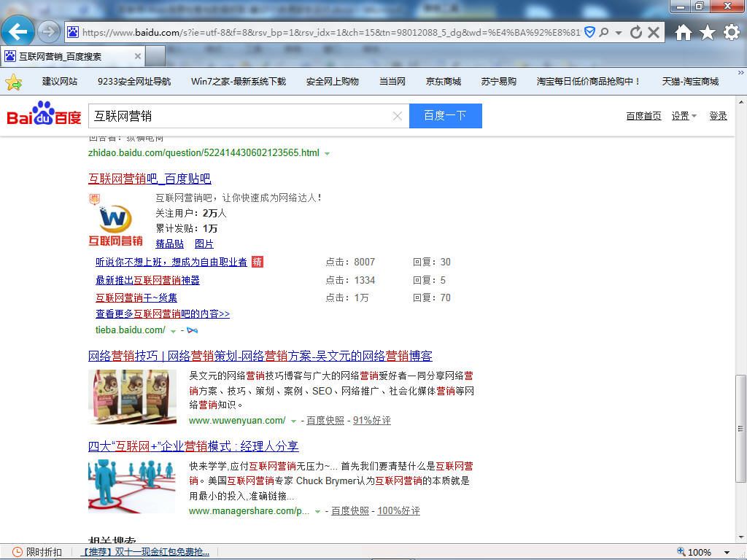Viewport: 747px width, 560px height.
Task: Open 百度快照 for wuwenyuan.com result
Action: click(x=325, y=421)
